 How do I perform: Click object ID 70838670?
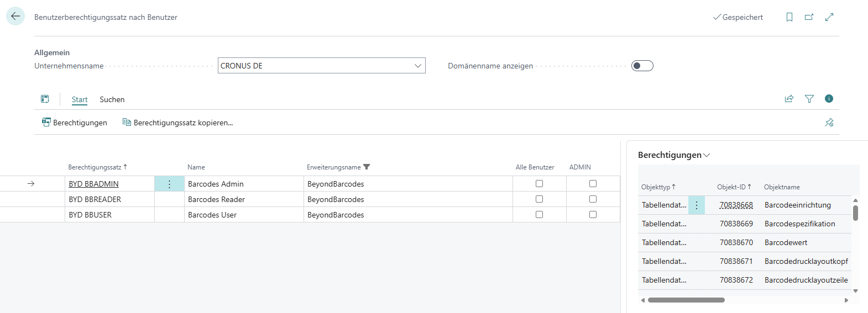pos(736,242)
